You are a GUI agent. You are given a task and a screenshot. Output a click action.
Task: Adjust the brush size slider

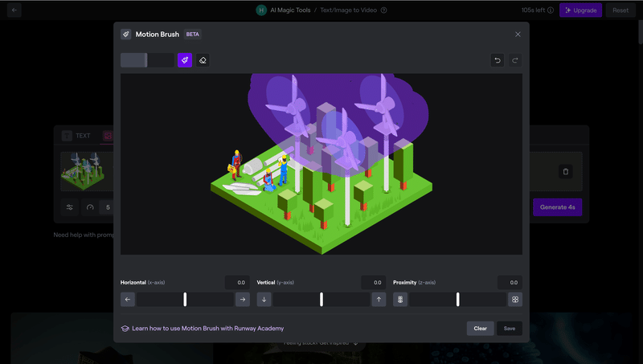click(147, 60)
